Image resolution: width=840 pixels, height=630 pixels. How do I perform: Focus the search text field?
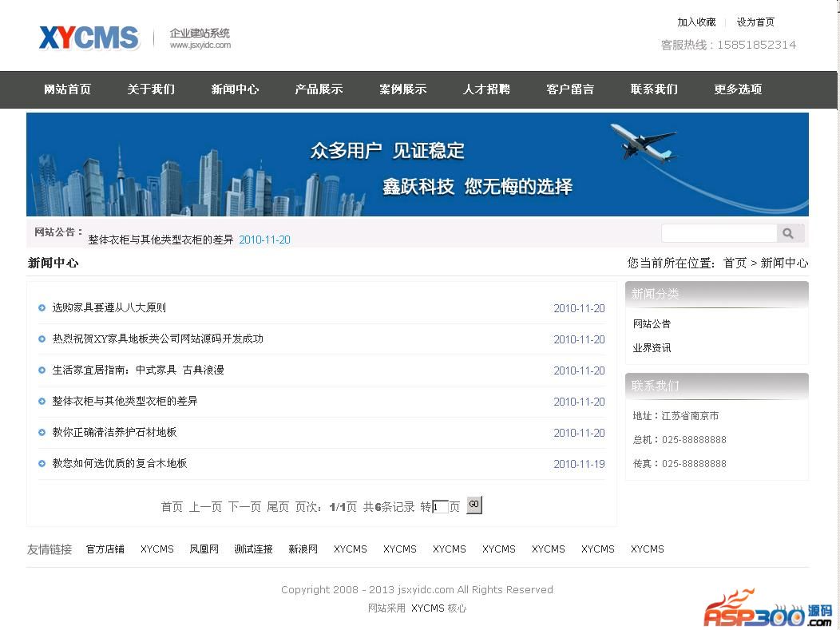pos(719,233)
